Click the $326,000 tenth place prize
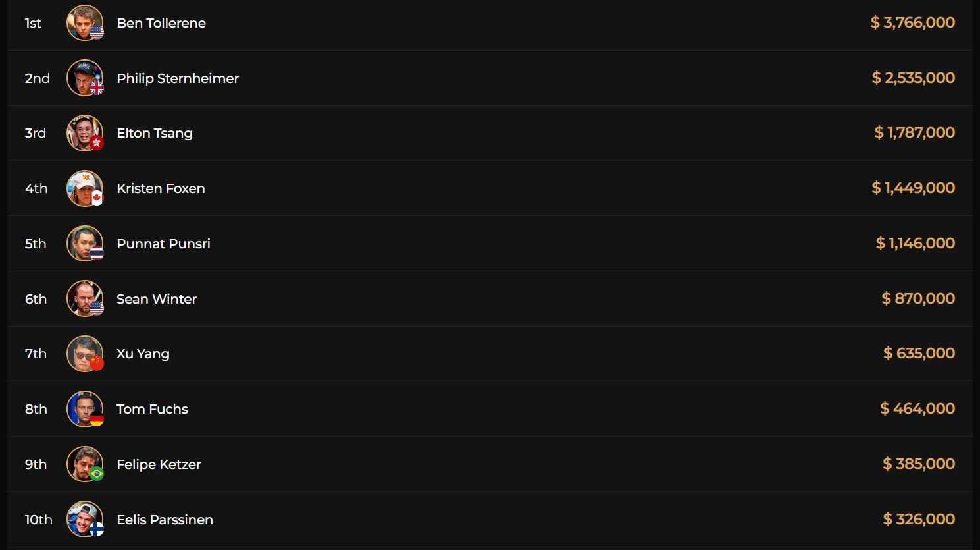980x550 pixels. point(919,519)
